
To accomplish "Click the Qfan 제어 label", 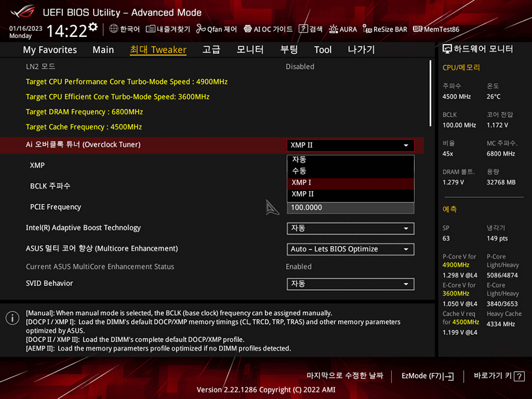I will pos(222,29).
